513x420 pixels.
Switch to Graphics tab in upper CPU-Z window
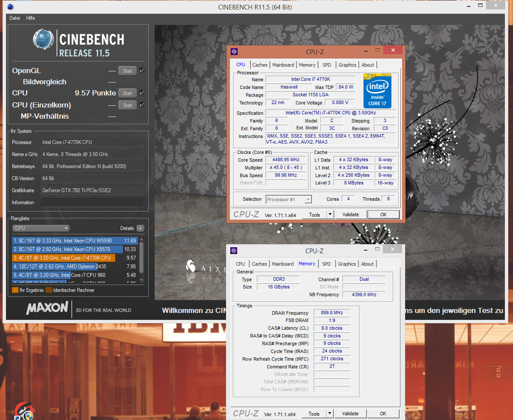pos(348,65)
